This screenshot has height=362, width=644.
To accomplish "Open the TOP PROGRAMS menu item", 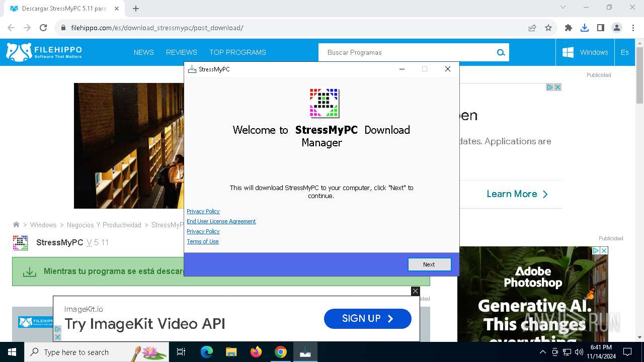I will coord(237,52).
